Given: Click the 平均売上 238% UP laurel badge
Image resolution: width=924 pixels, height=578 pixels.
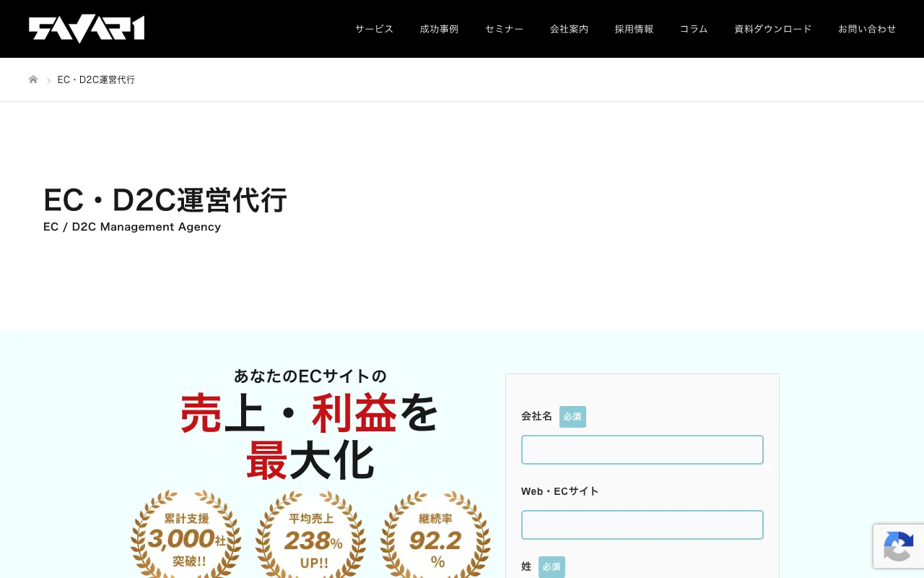Looking at the screenshot, I should 310,535.
